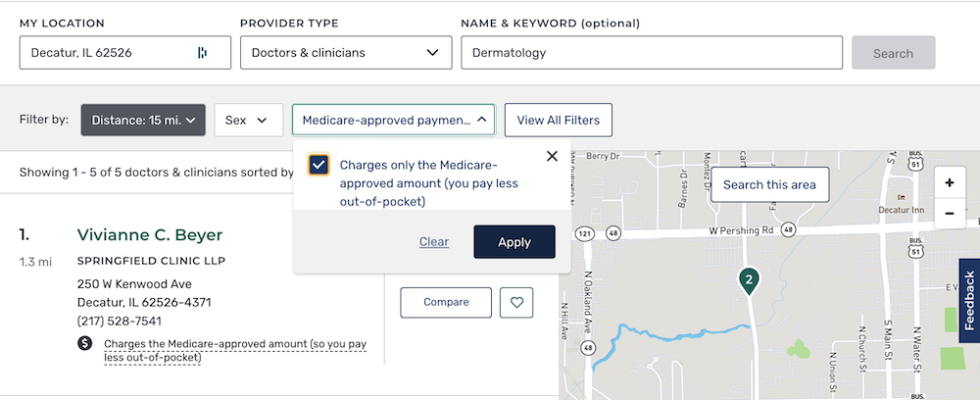Viewport: 980px width, 400px height.
Task: Expand the Distance: 15 mi. filter
Action: coord(143,120)
